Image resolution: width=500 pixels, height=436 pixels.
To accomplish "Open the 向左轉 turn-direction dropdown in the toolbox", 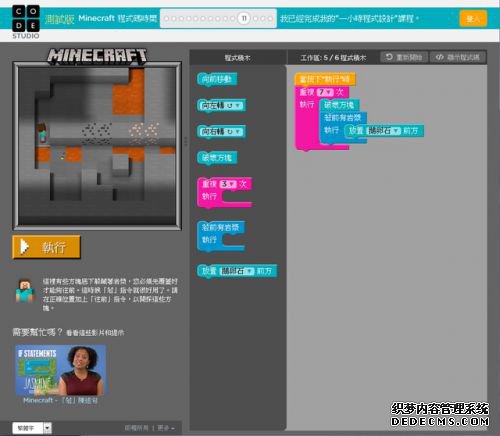I will point(234,106).
